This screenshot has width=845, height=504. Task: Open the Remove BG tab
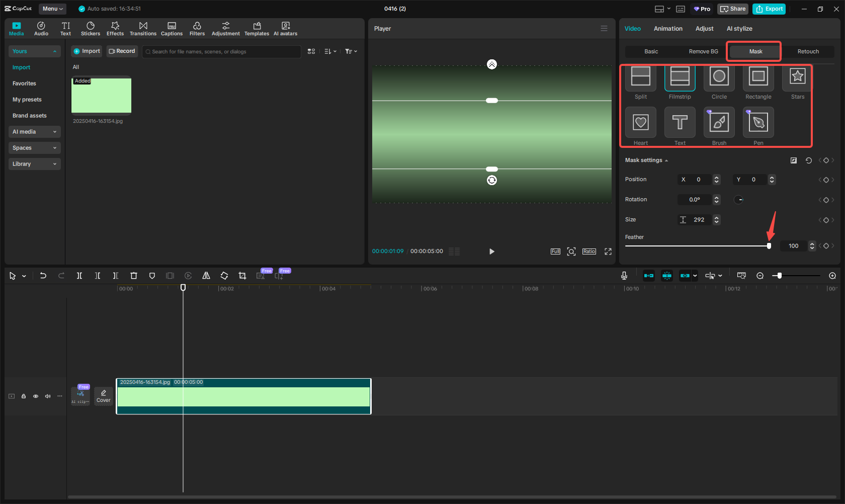pos(703,51)
